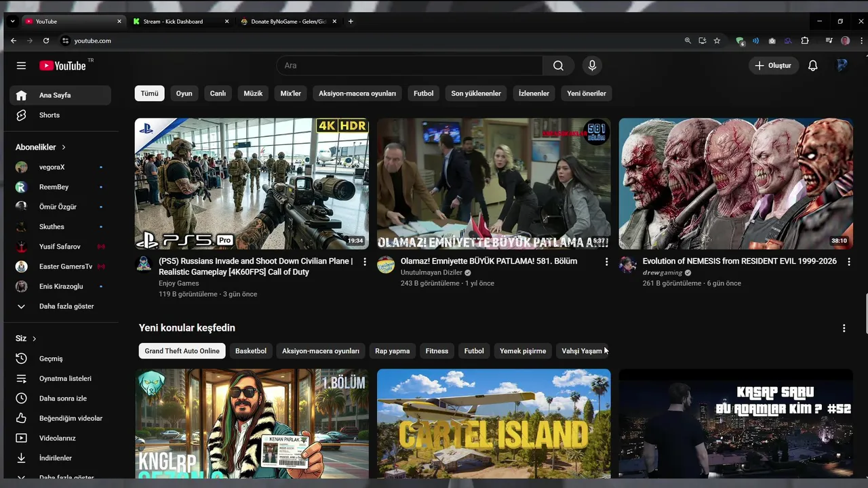The width and height of the screenshot is (868, 488).
Task: Select the Mix'ler filter chip
Action: tap(291, 94)
